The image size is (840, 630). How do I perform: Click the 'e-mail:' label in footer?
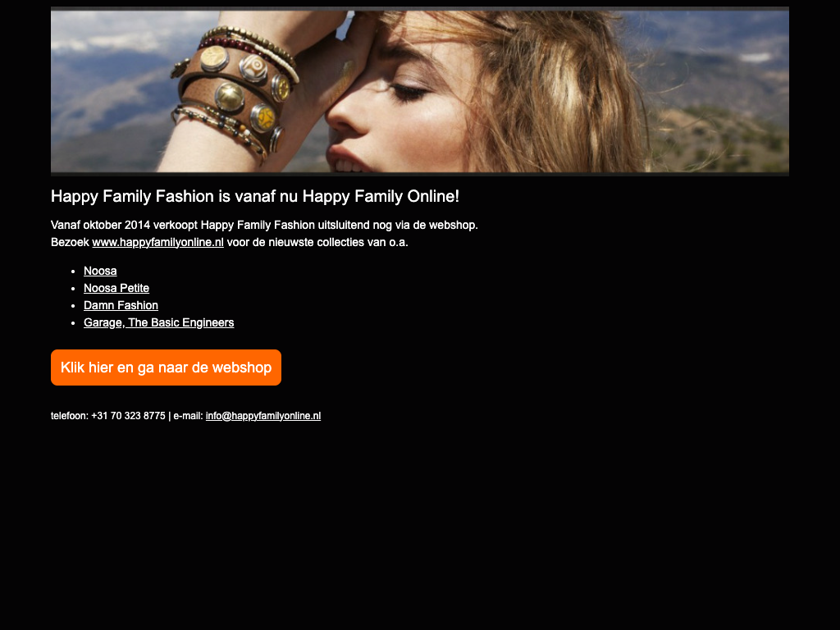click(x=188, y=416)
